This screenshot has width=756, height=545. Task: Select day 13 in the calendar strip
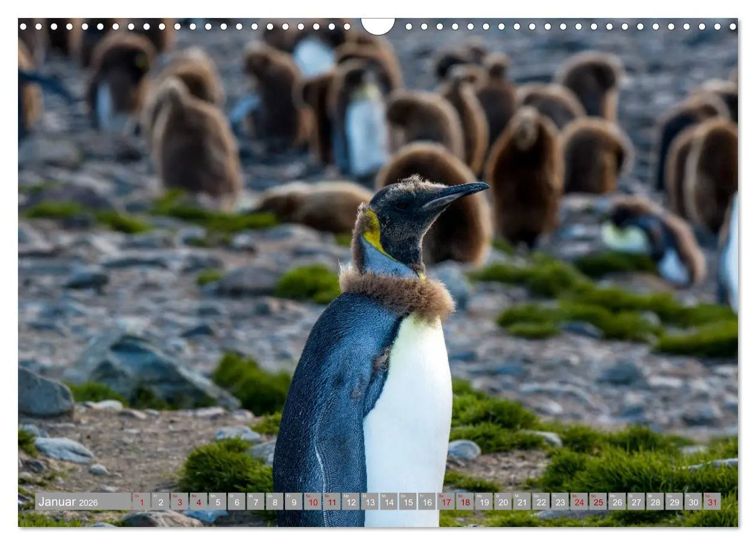point(370,501)
